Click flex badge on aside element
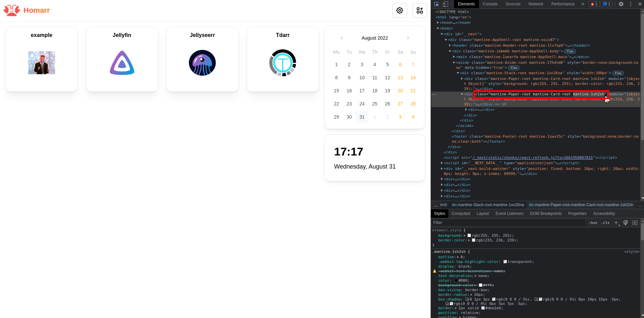This screenshot has width=644, height=318. [514, 68]
